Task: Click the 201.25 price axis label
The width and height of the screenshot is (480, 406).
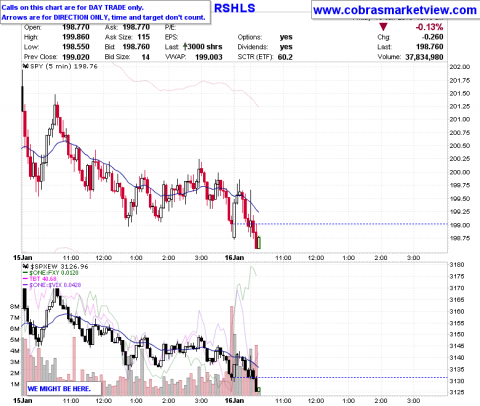Action: pyautogui.click(x=460, y=106)
